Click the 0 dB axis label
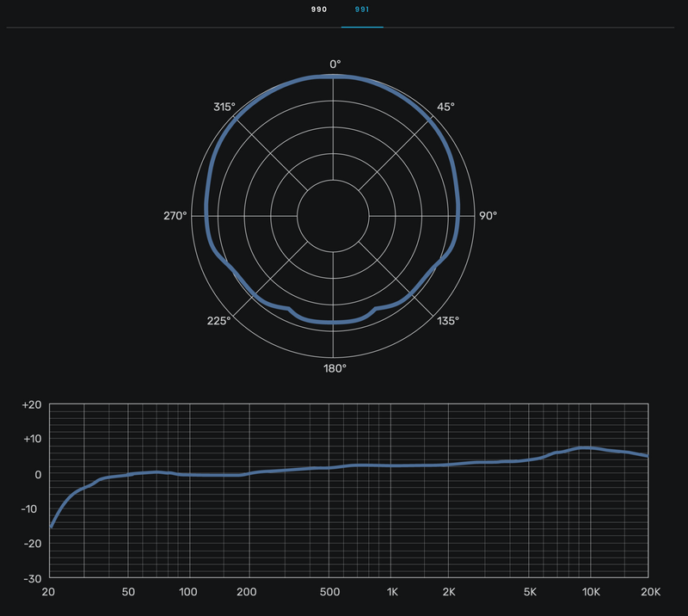 [37, 474]
